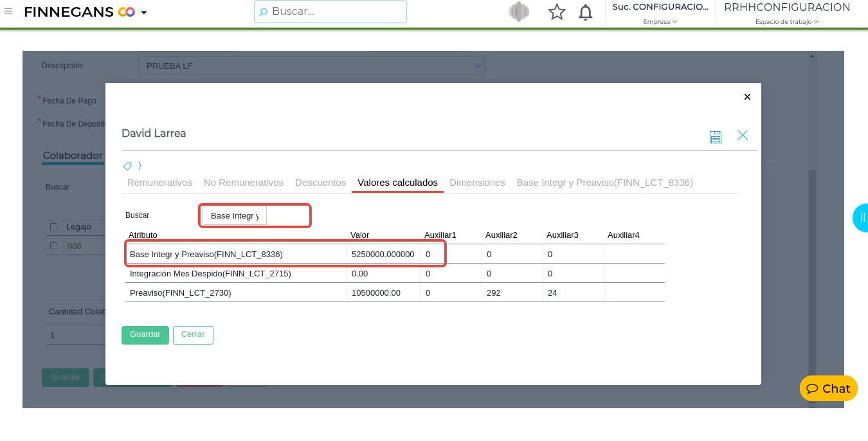This screenshot has width=868, height=441.
Task: Click the Cerrar button
Action: coord(193,335)
